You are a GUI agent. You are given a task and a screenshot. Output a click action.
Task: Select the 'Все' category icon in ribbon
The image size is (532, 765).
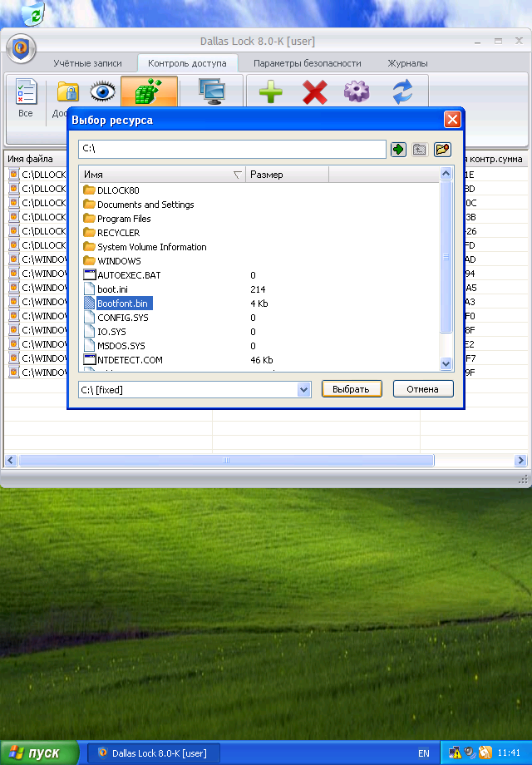(26, 98)
